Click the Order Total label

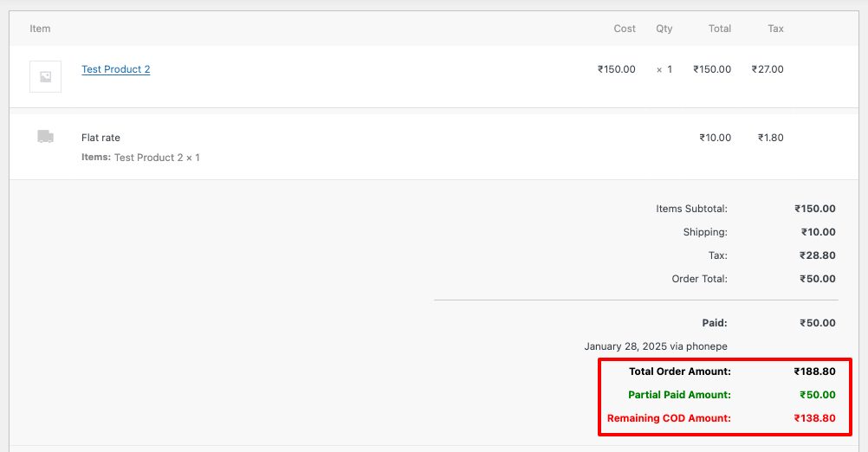(x=700, y=279)
